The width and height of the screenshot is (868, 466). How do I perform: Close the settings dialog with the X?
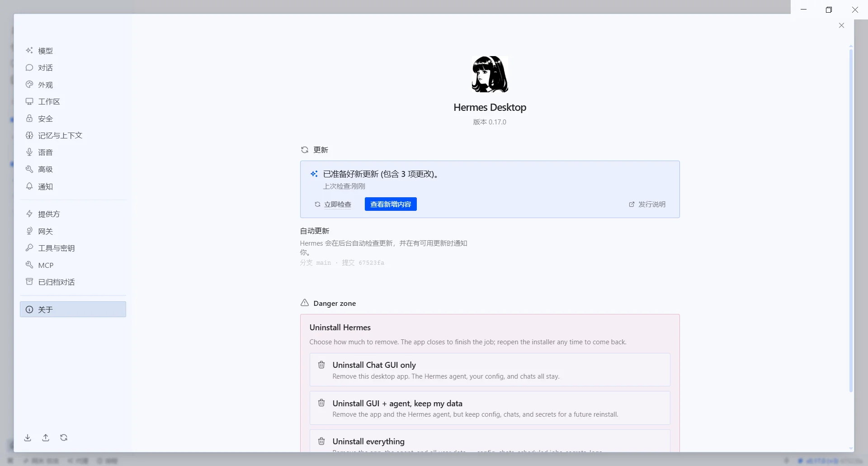coord(841,25)
